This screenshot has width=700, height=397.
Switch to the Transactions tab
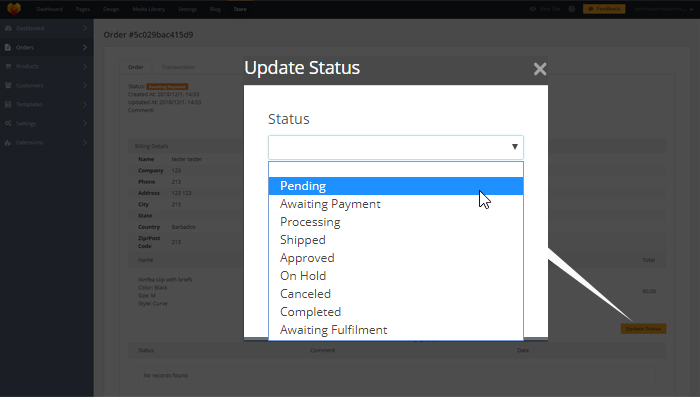click(x=178, y=67)
